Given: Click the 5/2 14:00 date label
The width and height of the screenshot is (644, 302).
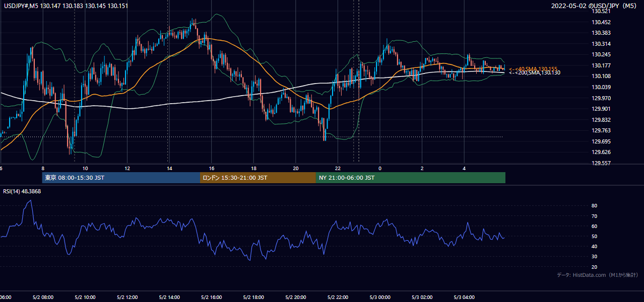Looking at the screenshot, I should click(169, 297).
